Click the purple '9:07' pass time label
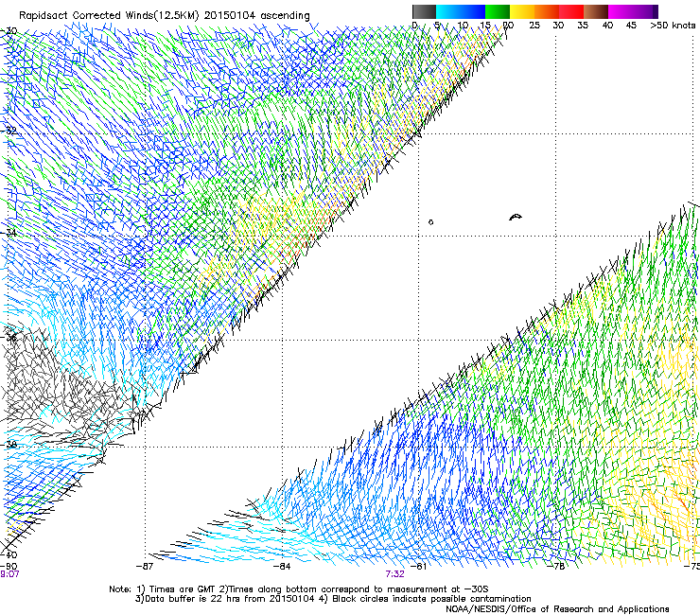The width and height of the screenshot is (700, 615). (9, 574)
